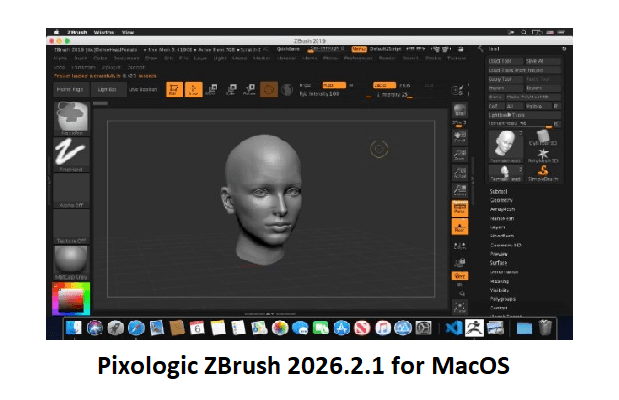Toggle Edit mode button in top shelf

[x=174, y=89]
